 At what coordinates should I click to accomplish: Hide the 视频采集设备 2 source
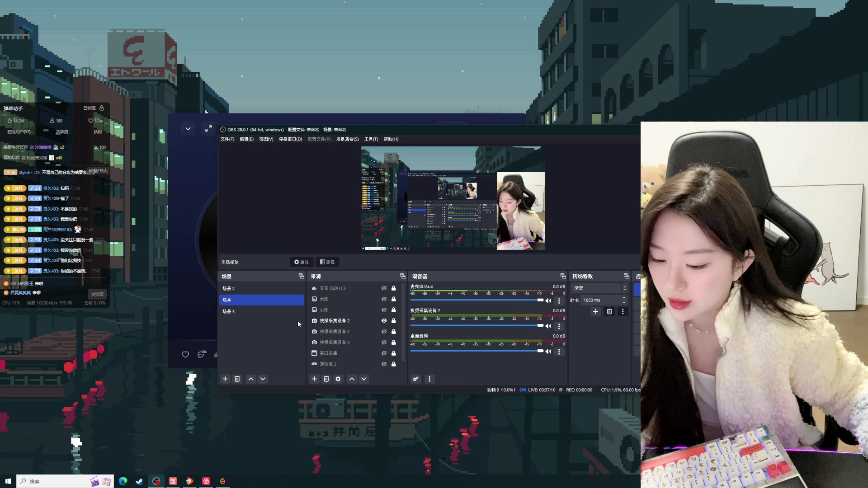(x=384, y=321)
